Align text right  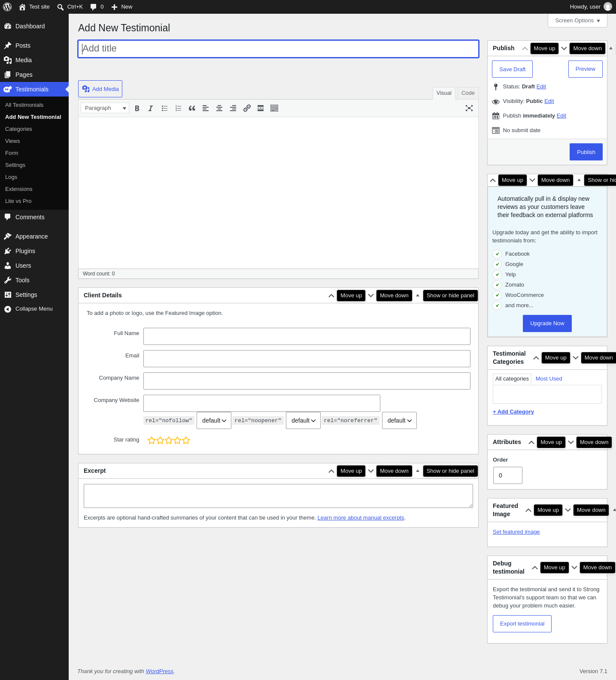point(233,108)
